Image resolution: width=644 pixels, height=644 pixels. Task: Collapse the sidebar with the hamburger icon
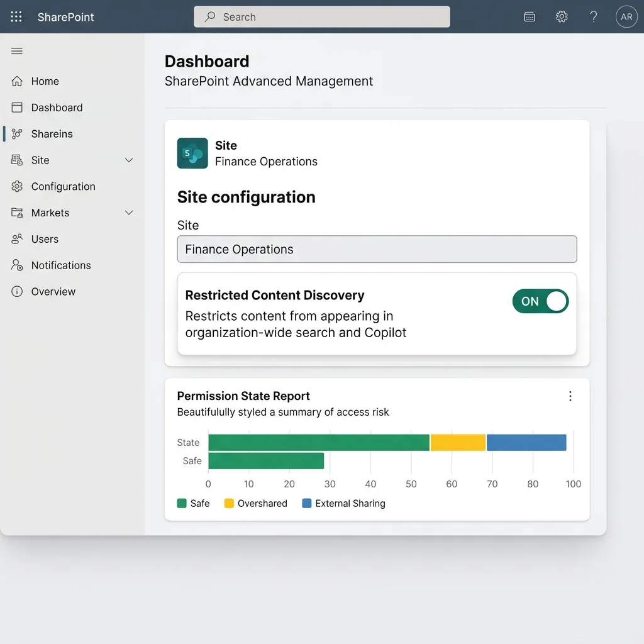(17, 51)
